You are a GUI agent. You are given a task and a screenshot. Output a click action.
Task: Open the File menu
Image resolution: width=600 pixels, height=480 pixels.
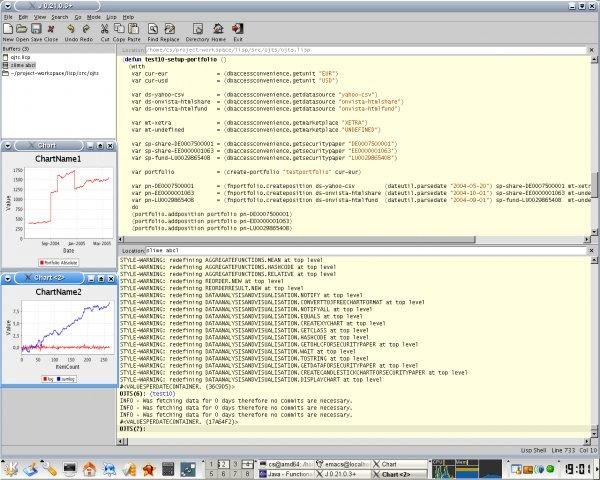(x=8, y=17)
